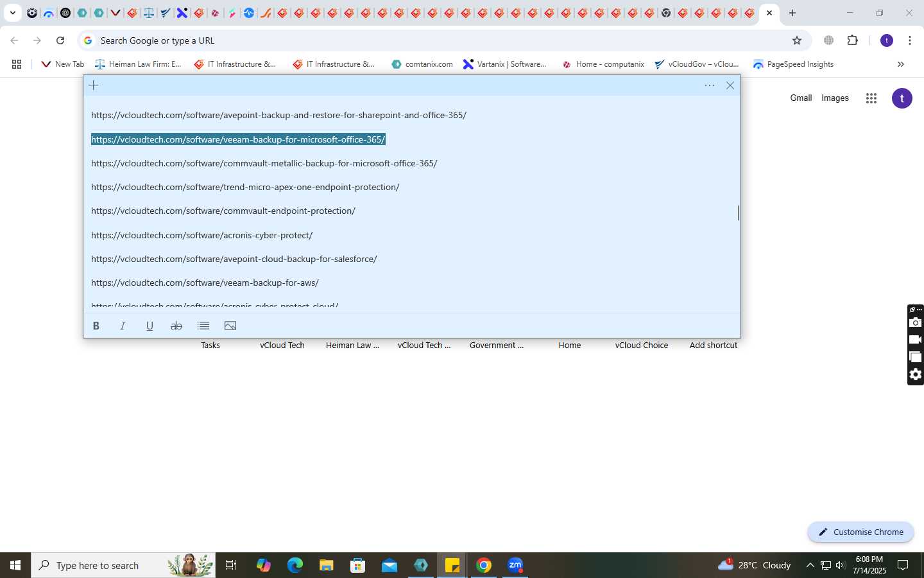Switch to the Vartanix tab with the blue X icon
Viewport: 924px width, 578px height.
click(182, 13)
